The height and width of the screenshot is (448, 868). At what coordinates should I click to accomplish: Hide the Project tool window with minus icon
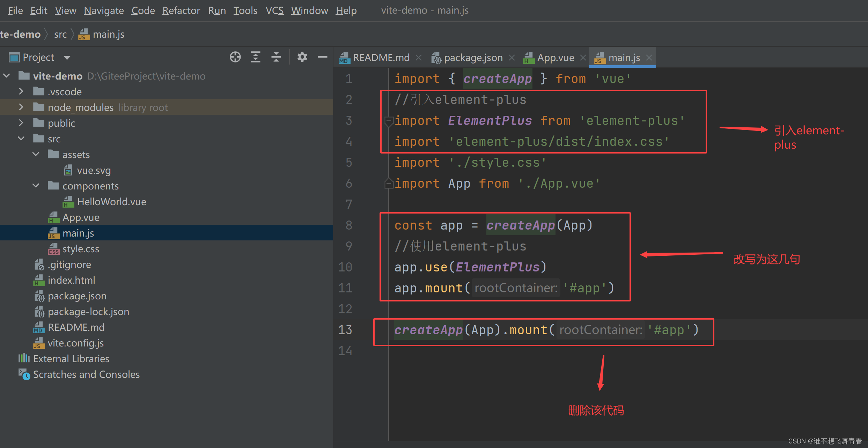pyautogui.click(x=322, y=57)
